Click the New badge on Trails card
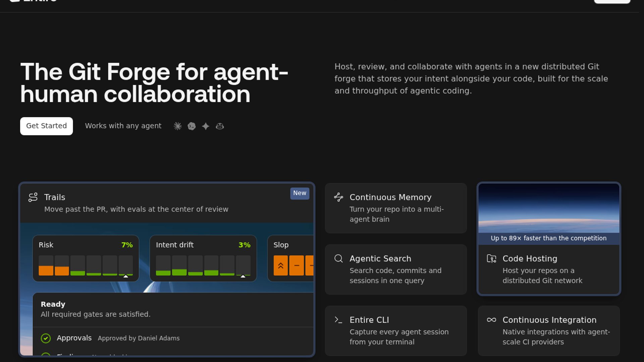 click(300, 193)
